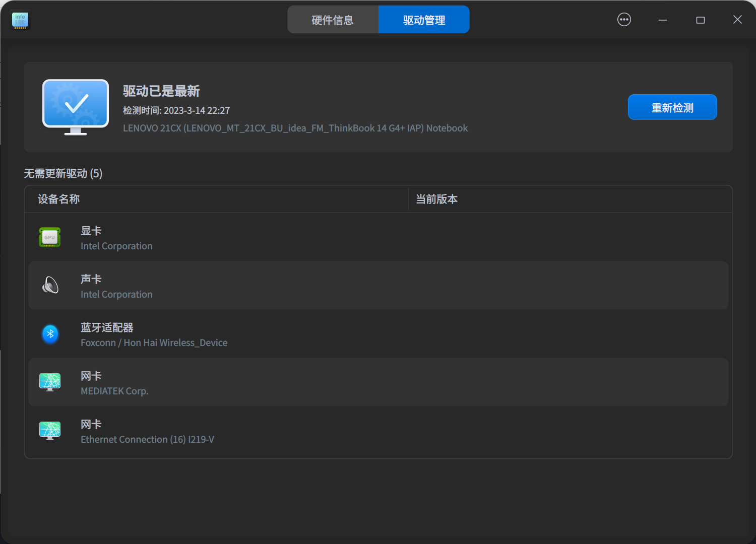
Task: Select the 蓝牙适配器 device name
Action: click(107, 327)
